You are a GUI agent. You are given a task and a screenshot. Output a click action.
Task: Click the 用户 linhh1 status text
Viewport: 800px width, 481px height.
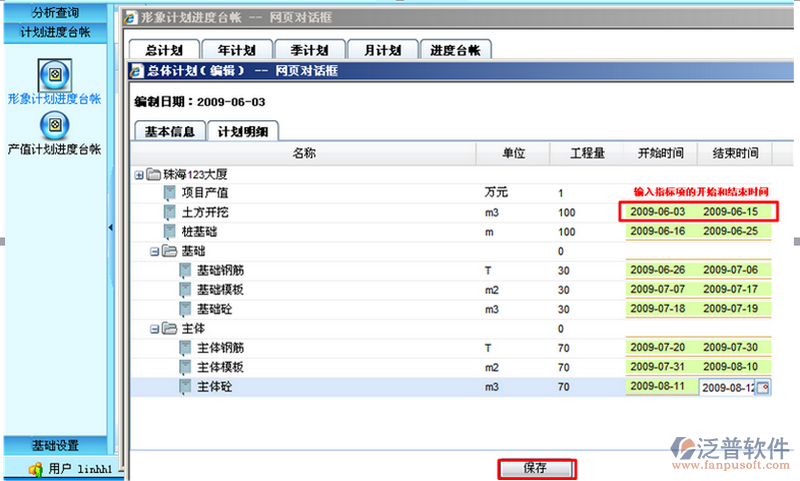point(80,469)
